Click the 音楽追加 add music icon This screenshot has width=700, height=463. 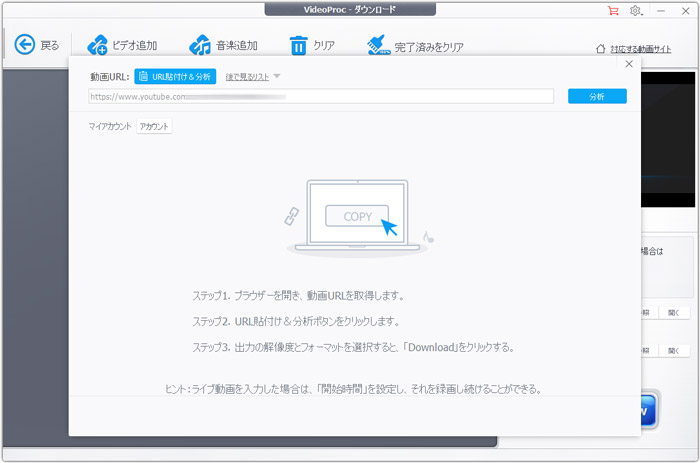200,45
